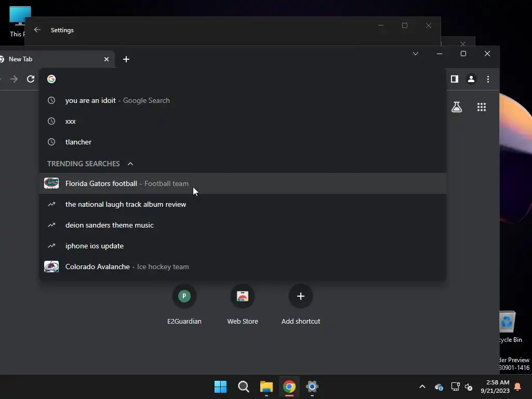Viewport: 532px width, 399px height.
Task: Select 'the national laugh track album review'
Action: point(243,204)
